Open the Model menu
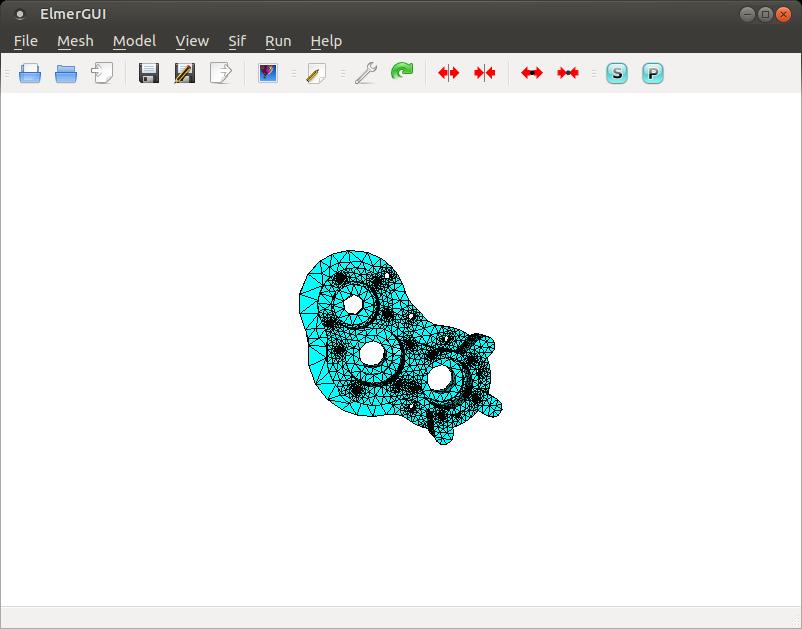The height and width of the screenshot is (629, 802). (134, 41)
